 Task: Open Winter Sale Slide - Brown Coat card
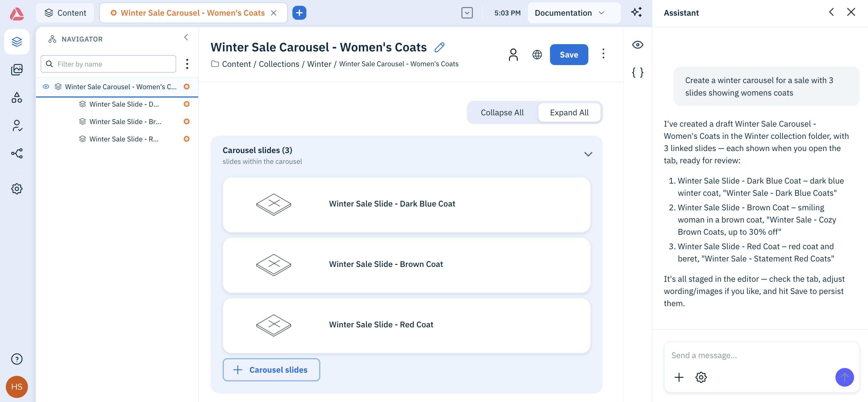[406, 265]
